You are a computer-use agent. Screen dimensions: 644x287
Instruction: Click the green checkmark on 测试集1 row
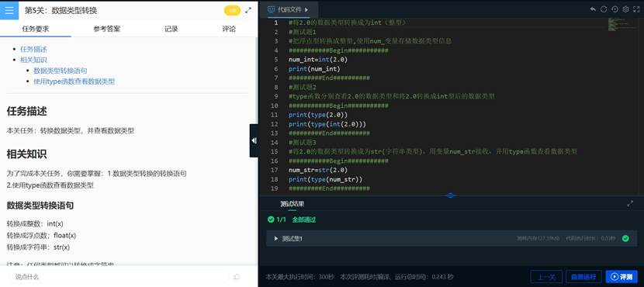tap(625, 239)
